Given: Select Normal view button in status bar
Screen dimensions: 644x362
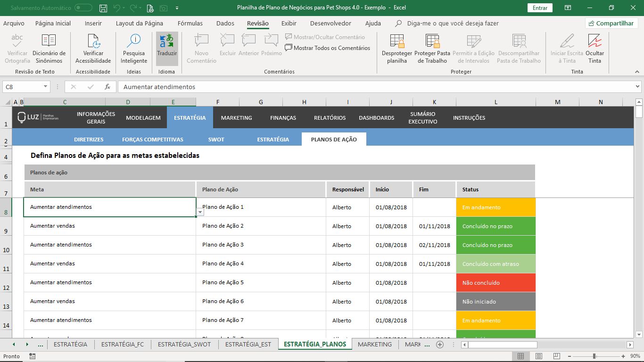Looking at the screenshot, I should point(520,356).
